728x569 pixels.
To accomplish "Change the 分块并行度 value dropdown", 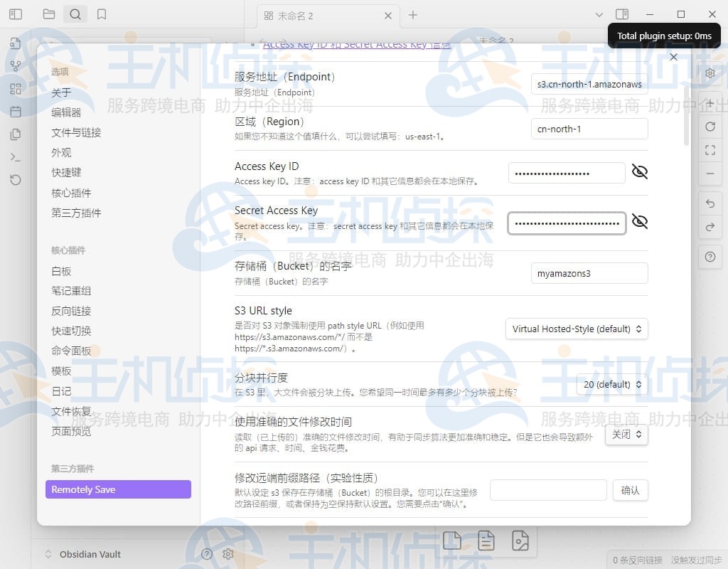I will [x=611, y=384].
